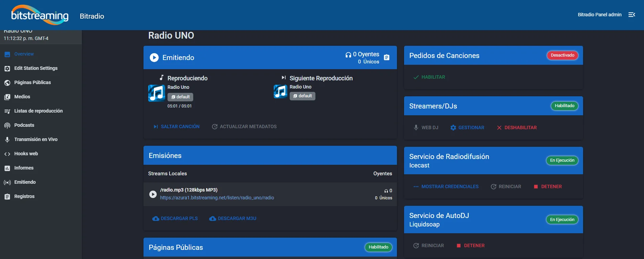Click the Bitradio Panel admin user label
The height and width of the screenshot is (259, 644).
599,15
